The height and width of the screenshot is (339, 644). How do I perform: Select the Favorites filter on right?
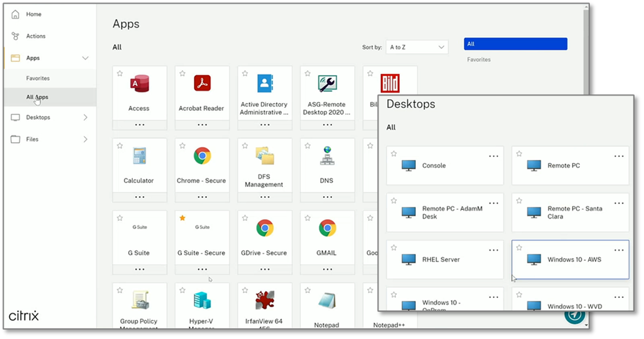479,60
